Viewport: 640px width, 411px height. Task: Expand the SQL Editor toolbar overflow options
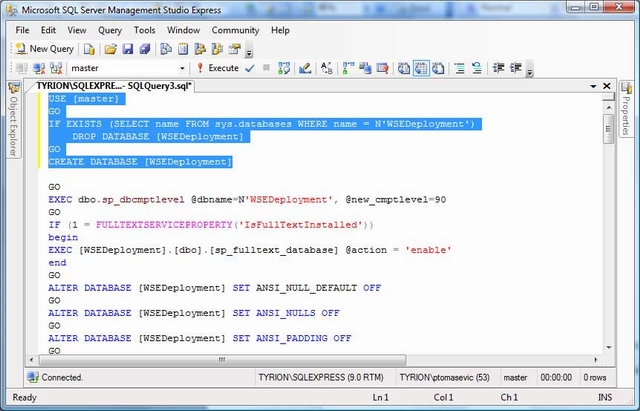pos(529,69)
